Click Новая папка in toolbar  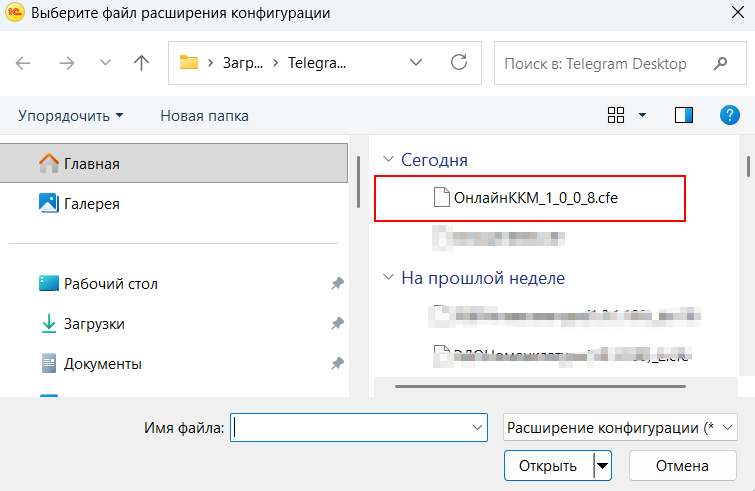[x=204, y=116]
